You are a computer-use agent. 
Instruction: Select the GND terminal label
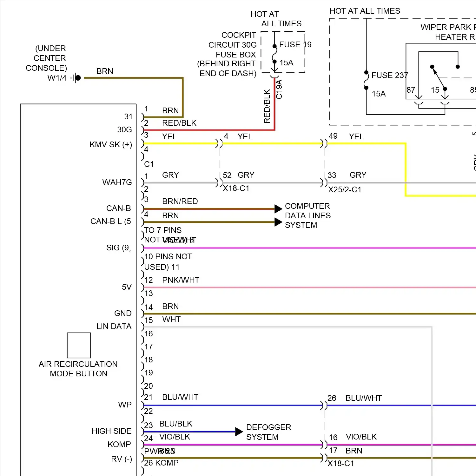123,313
